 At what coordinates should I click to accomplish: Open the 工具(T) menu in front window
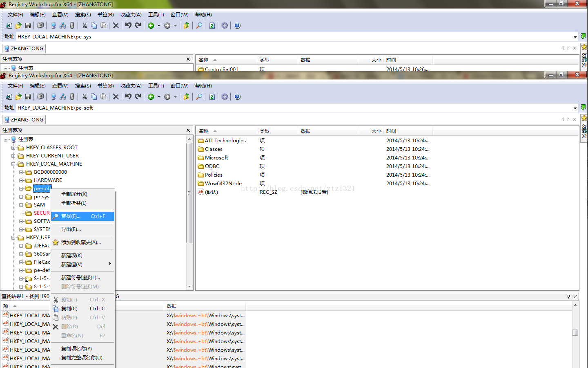tap(156, 86)
